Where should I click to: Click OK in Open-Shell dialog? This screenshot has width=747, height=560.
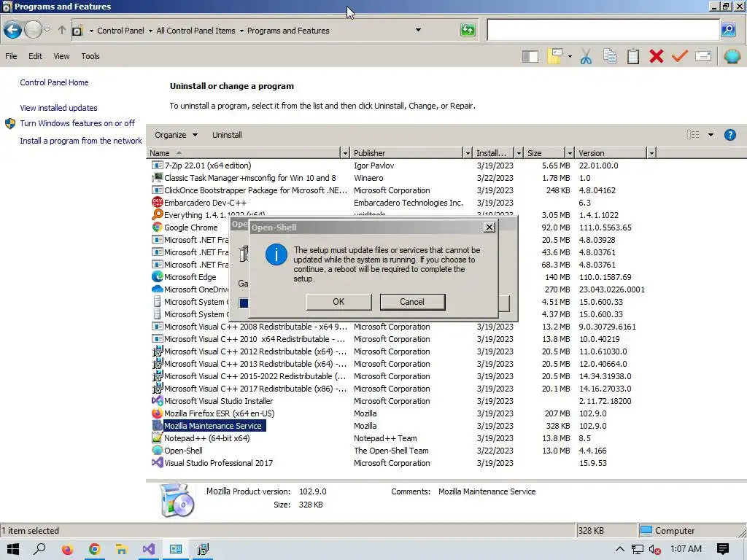pyautogui.click(x=338, y=301)
